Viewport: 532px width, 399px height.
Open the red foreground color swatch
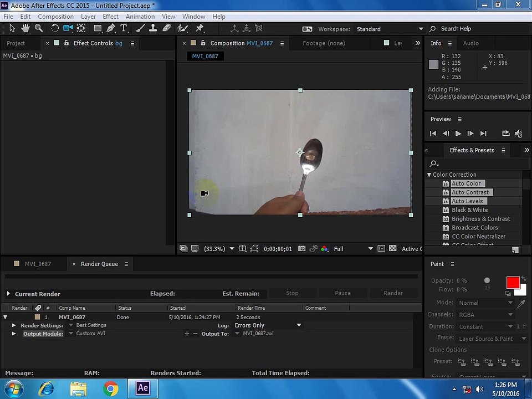coord(513,282)
